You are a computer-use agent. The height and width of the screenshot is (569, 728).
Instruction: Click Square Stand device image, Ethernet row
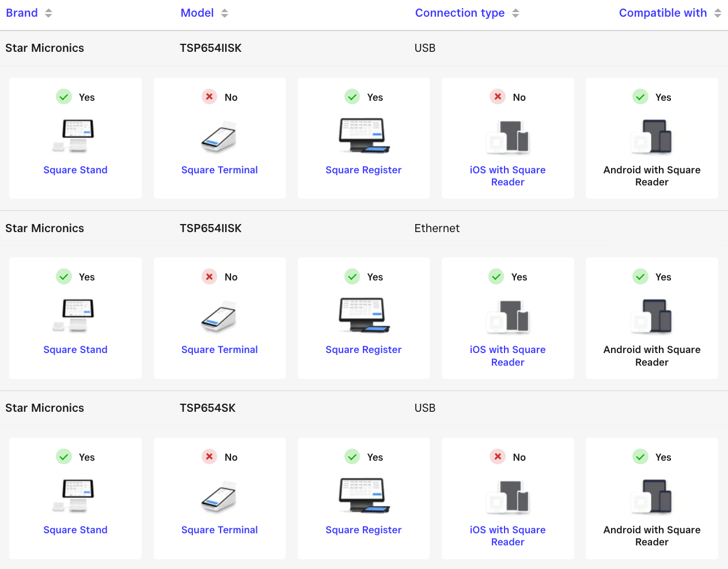click(x=73, y=316)
